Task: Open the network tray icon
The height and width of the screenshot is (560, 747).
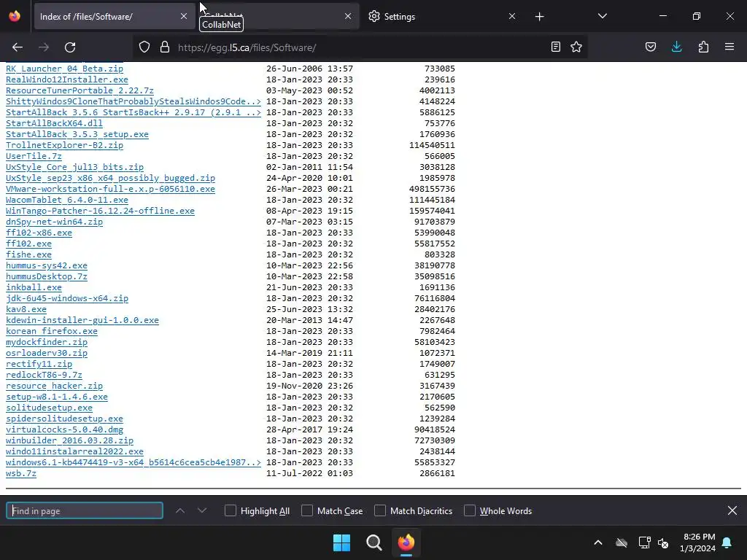Action: click(645, 542)
